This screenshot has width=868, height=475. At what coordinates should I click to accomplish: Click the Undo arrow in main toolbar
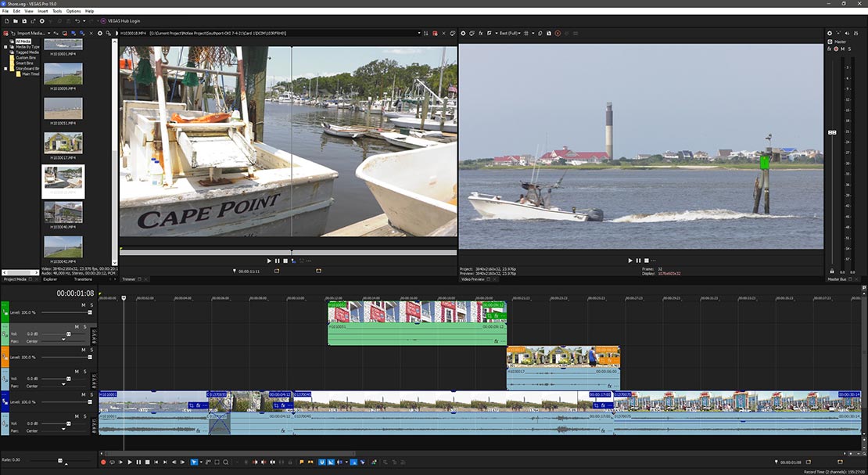click(x=77, y=21)
